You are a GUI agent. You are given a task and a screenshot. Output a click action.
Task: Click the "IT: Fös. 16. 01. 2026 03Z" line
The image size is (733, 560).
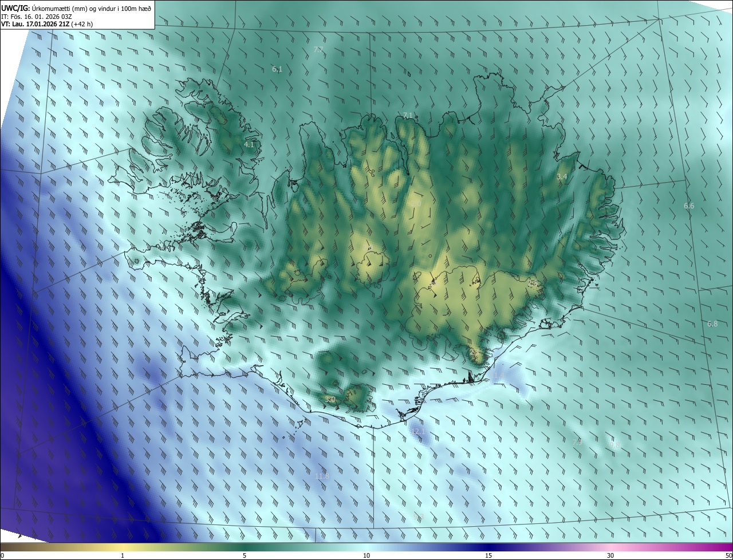(x=36, y=16)
